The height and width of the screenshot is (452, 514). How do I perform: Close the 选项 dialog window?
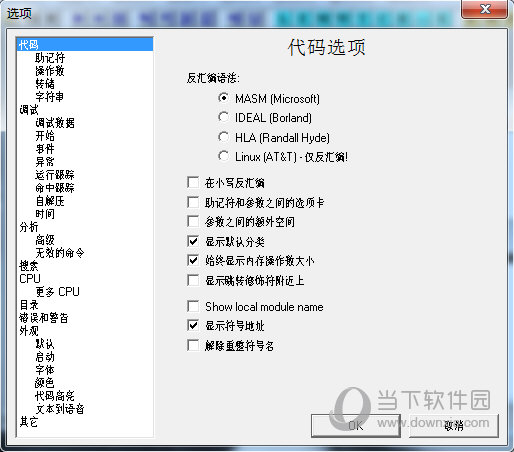tap(485, 9)
